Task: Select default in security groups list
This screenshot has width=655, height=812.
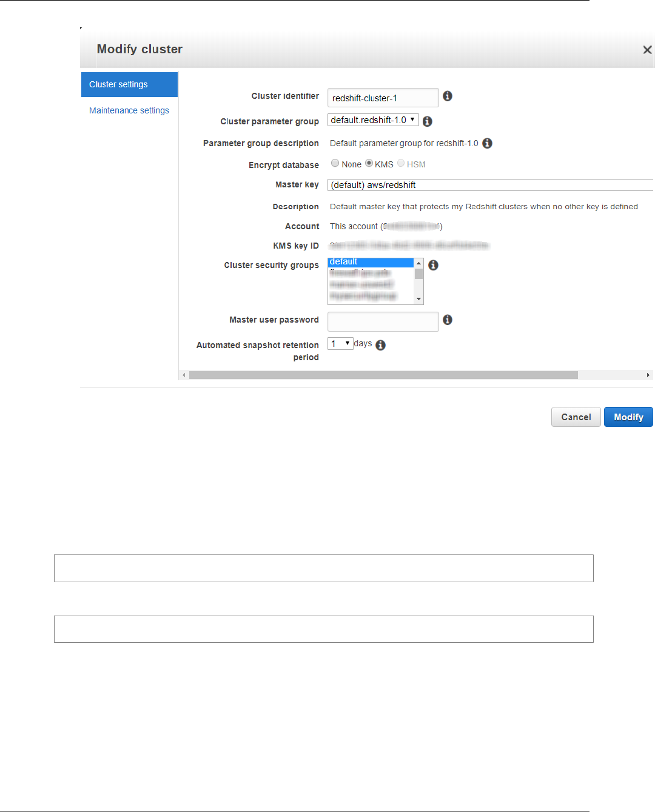Action: tap(371, 262)
